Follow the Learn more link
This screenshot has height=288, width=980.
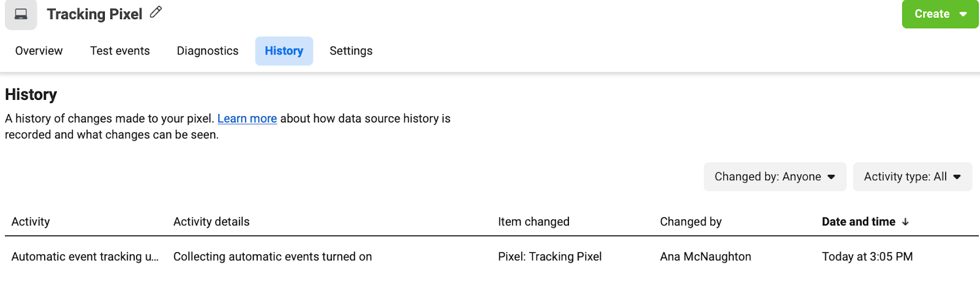[x=247, y=119]
